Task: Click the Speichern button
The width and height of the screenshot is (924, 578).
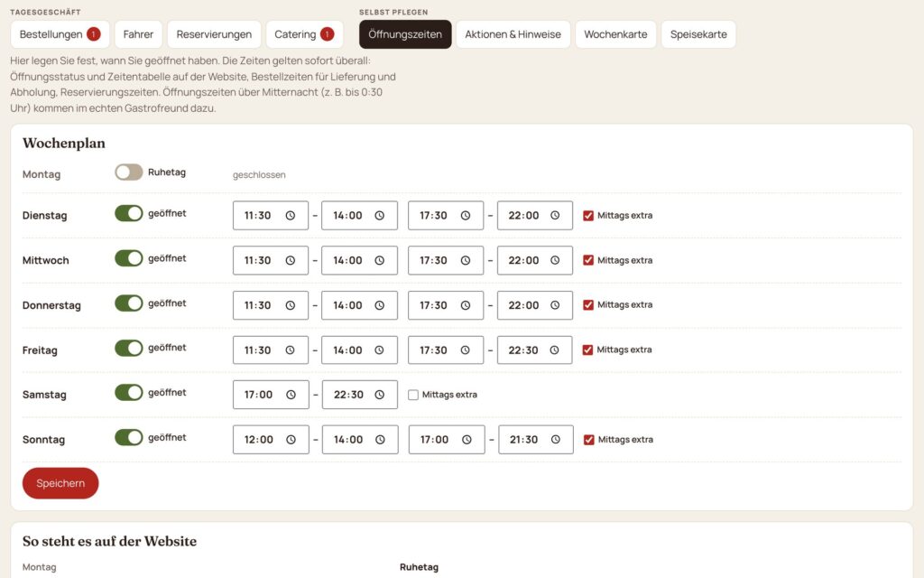Action: tap(60, 483)
